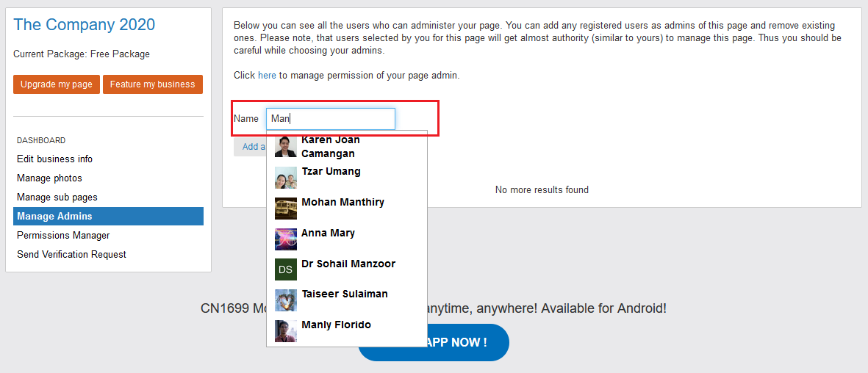Click Mohan Manthiry's avatar image

click(286, 209)
